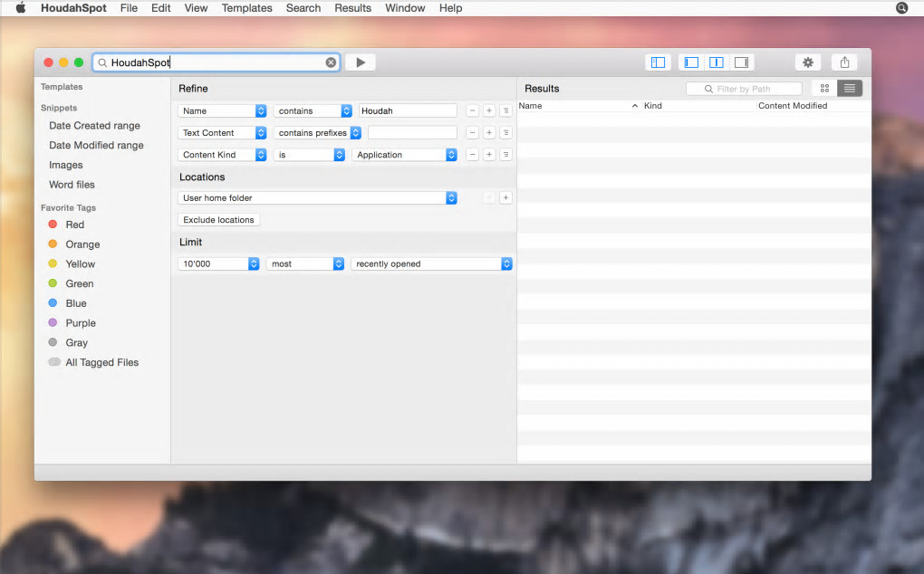
Task: Click the empty Text Content value field
Action: 412,132
